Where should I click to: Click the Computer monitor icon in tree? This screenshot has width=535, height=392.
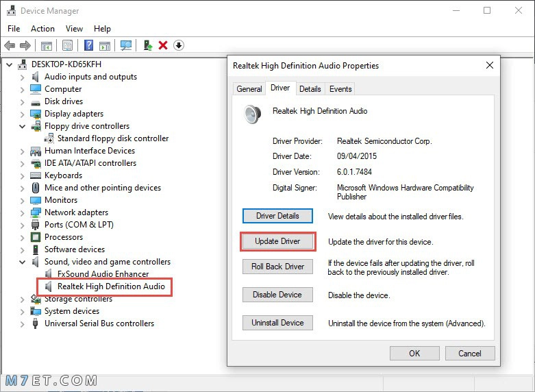(x=36, y=89)
